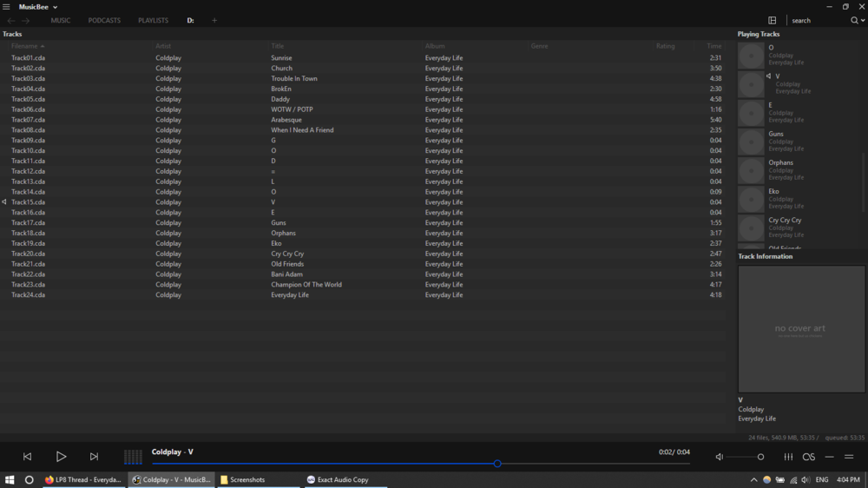Go forward with the navigation arrow
The width and height of the screenshot is (868, 488).
point(25,21)
